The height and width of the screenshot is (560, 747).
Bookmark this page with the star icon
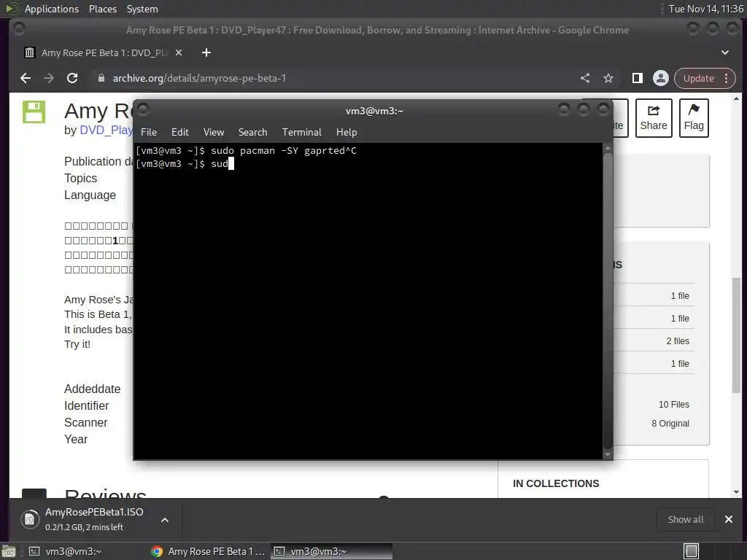point(608,78)
